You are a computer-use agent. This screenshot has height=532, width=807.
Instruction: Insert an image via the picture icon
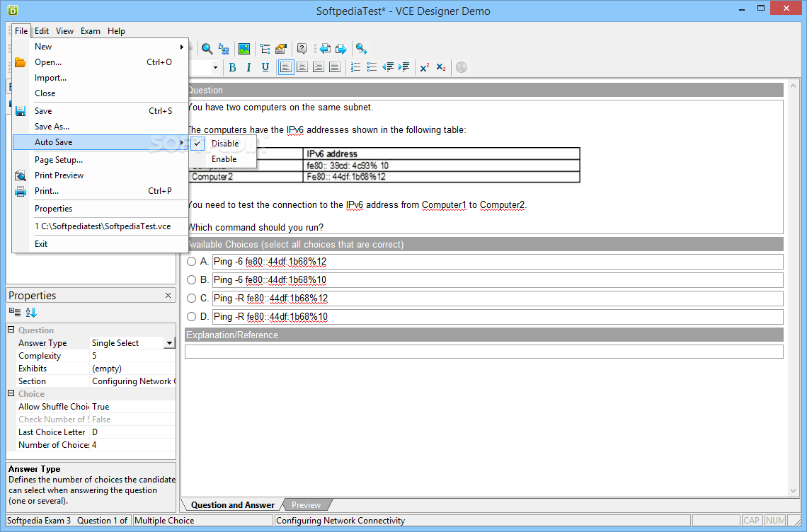pos(244,49)
